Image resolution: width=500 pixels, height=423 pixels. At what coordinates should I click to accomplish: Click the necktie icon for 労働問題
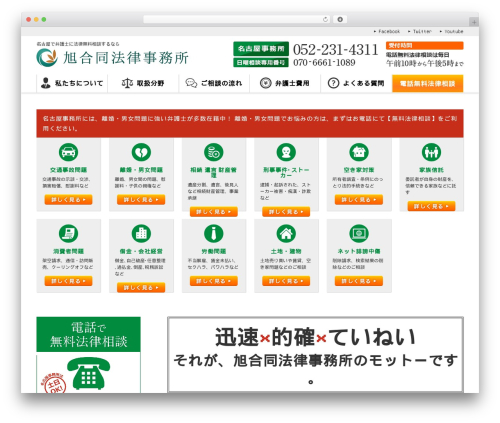(214, 233)
